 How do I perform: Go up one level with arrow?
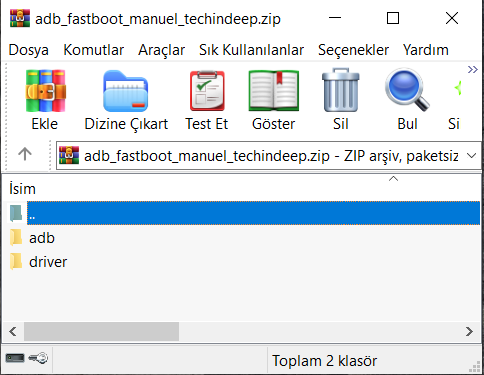coord(25,154)
